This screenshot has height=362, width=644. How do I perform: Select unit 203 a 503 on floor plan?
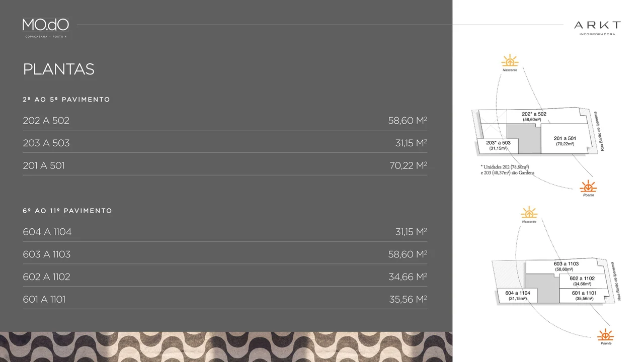(x=498, y=146)
